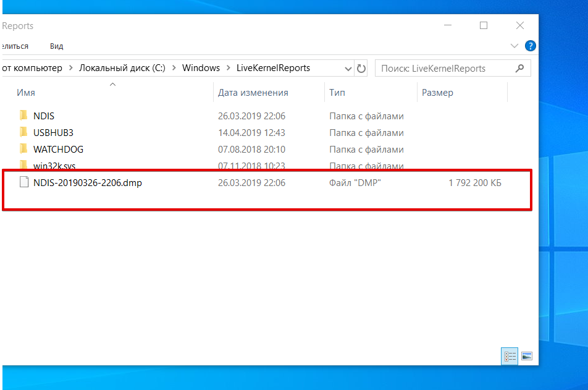Open the Поделиться ribbon tab

point(15,46)
